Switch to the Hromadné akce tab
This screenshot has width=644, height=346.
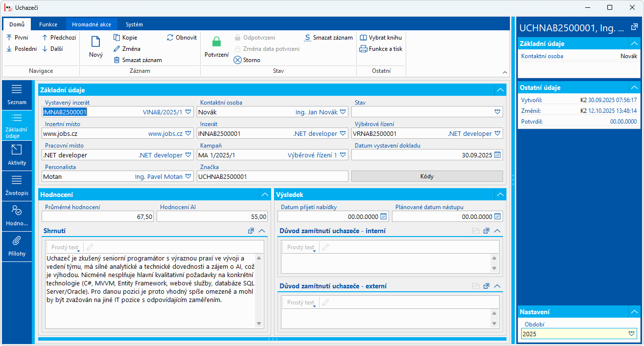92,24
